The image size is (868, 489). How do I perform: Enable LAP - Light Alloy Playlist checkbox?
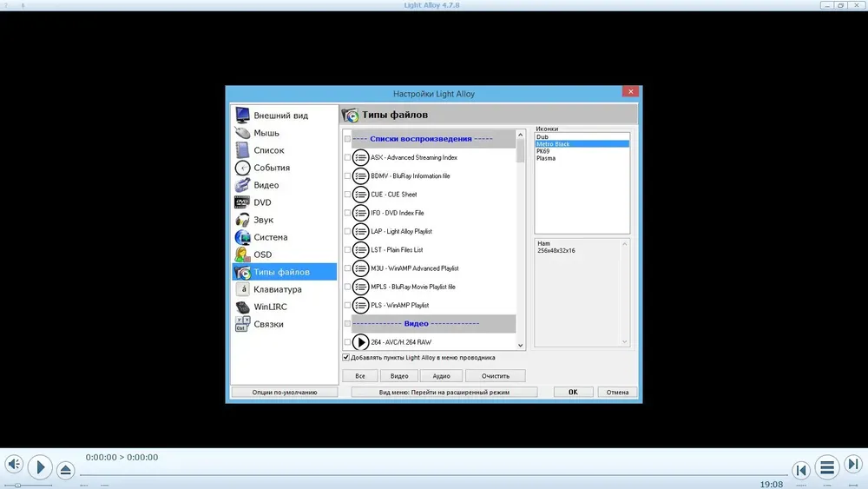coord(347,232)
